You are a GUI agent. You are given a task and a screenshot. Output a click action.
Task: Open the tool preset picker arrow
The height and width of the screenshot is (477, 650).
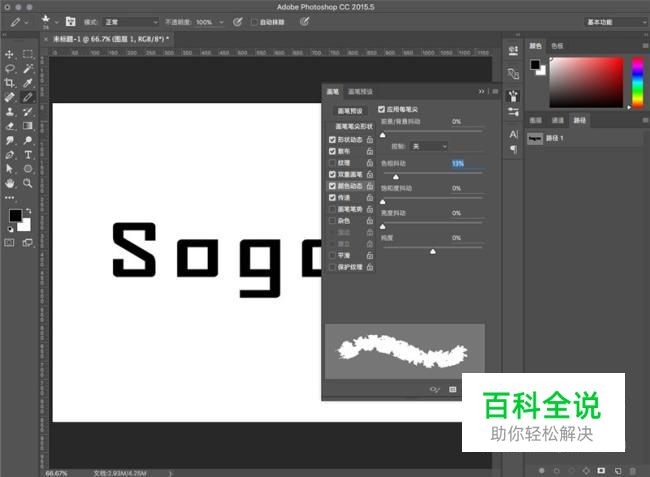[27, 22]
